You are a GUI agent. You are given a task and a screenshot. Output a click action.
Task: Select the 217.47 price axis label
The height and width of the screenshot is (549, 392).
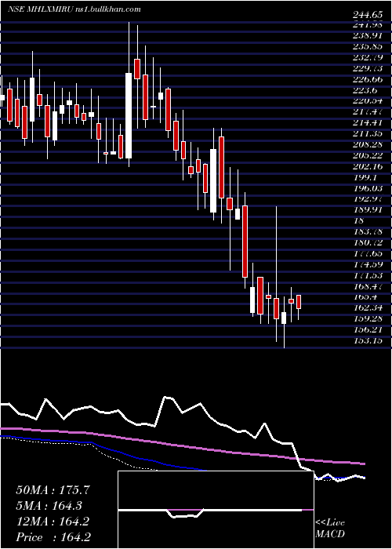tap(368, 111)
